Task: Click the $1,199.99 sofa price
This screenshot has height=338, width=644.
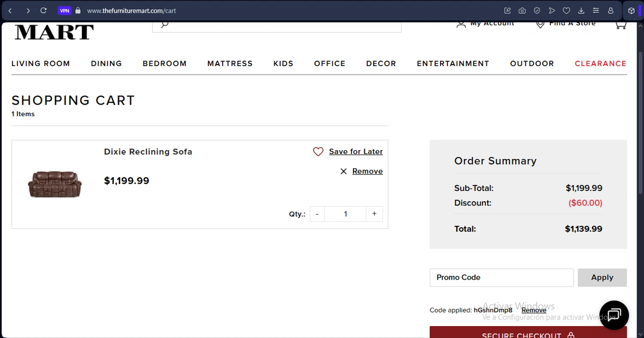Action: (x=127, y=181)
